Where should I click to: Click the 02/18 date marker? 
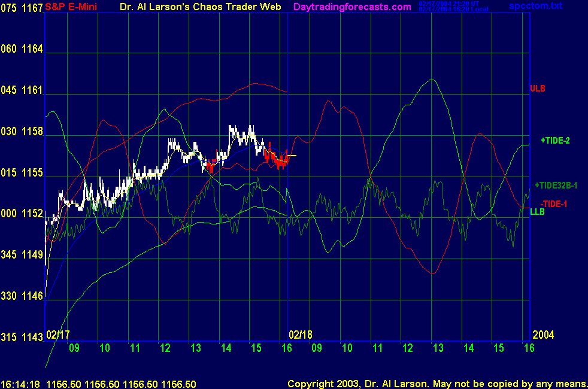(x=301, y=335)
